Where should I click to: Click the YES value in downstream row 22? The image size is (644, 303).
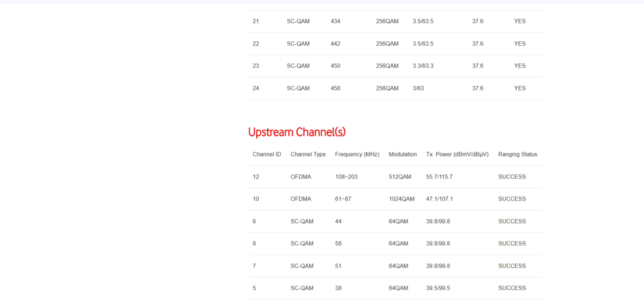click(x=520, y=44)
